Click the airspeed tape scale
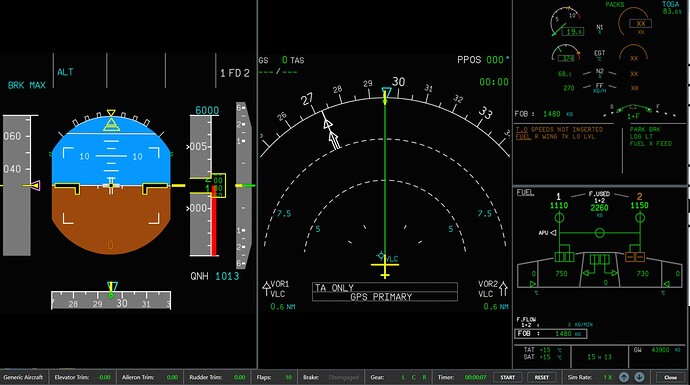The image size is (690, 385). [17, 185]
